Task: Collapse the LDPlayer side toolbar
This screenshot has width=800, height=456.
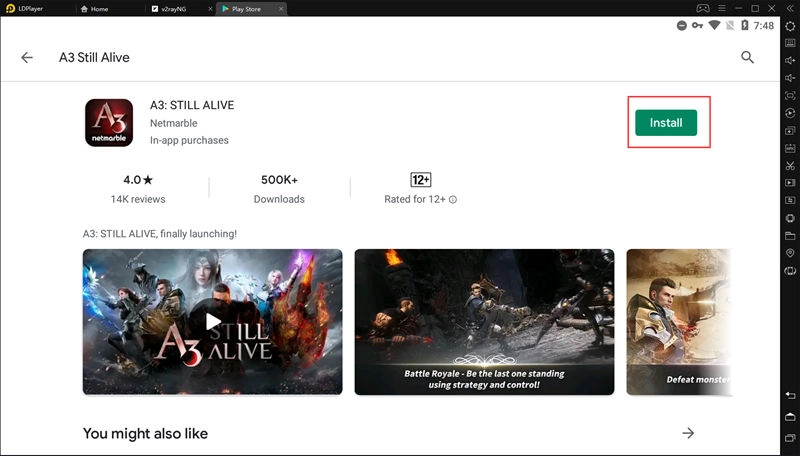Action: pyautogui.click(x=790, y=8)
